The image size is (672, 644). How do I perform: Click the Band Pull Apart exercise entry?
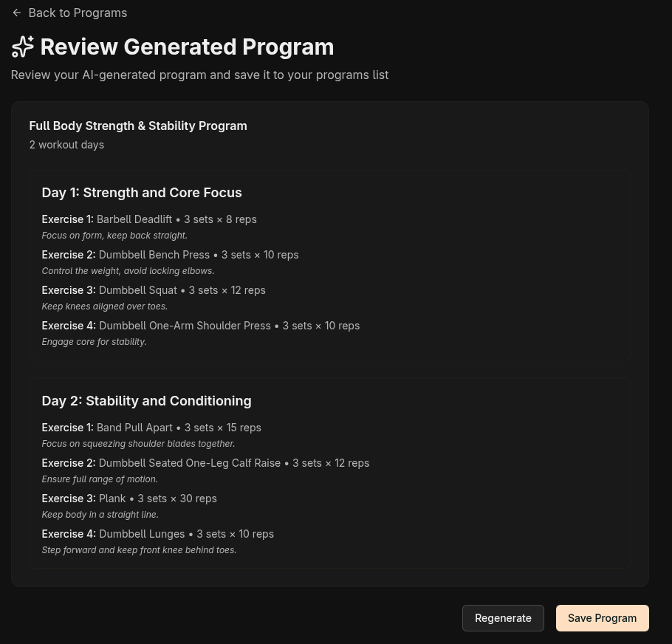pos(151,427)
